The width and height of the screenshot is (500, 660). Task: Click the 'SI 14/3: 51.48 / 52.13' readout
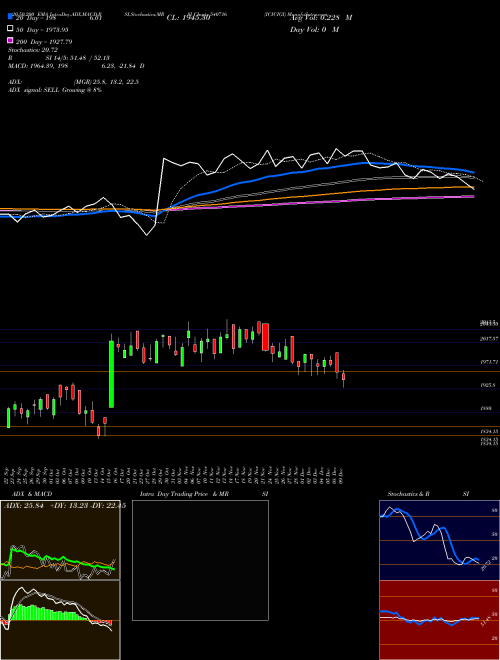77,58
